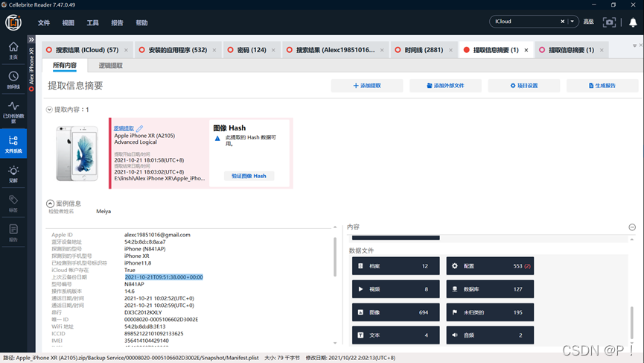Click the 生成报告 button
The width and height of the screenshot is (644, 363).
(602, 86)
